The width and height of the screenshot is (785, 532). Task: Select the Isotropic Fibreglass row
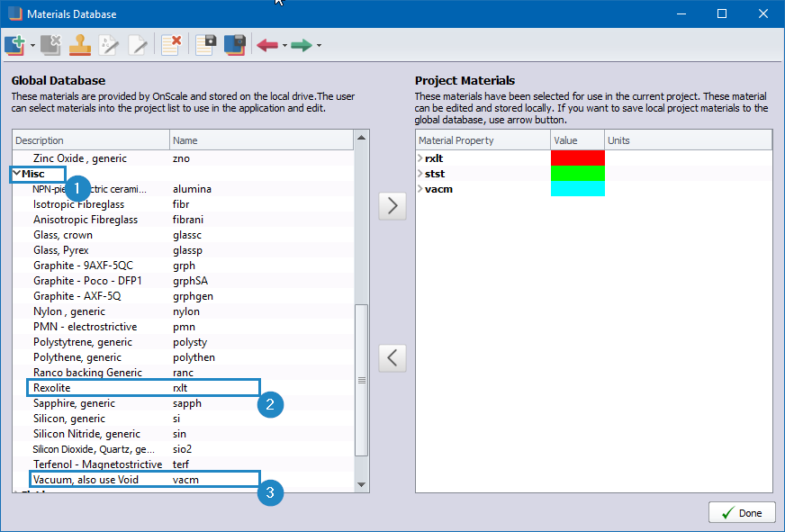click(184, 204)
